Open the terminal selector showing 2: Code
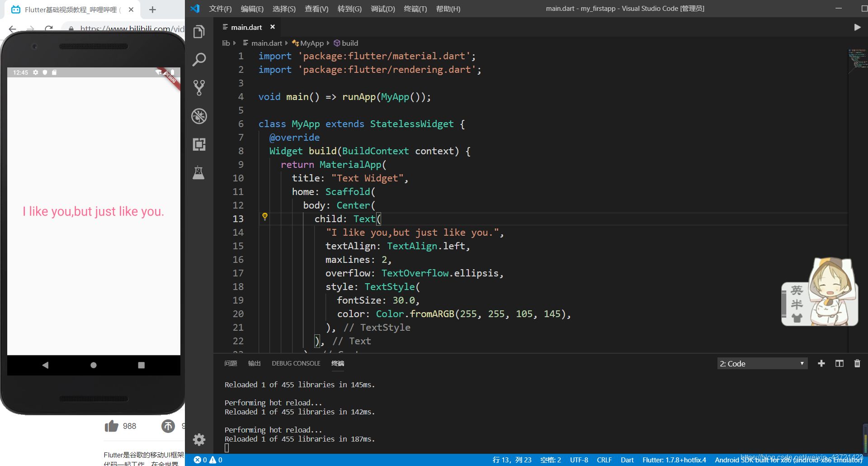 [762, 363]
